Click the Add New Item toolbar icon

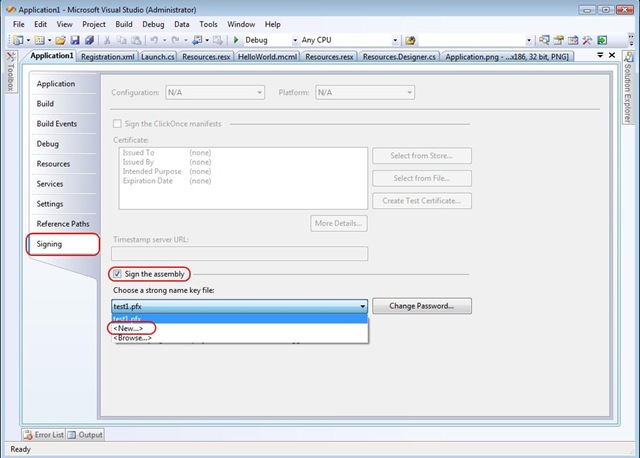tap(40, 40)
